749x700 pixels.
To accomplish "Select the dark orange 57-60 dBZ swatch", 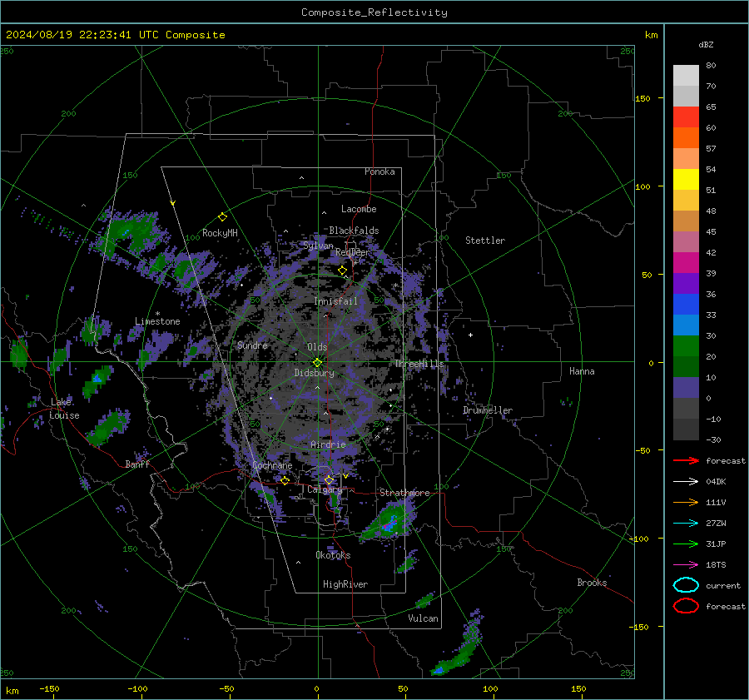I will [x=686, y=138].
